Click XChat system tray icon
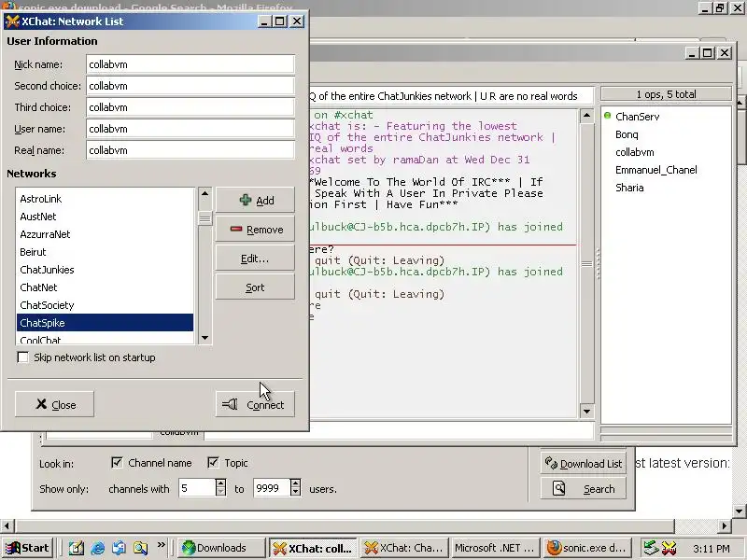The image size is (747, 560). [x=669, y=548]
